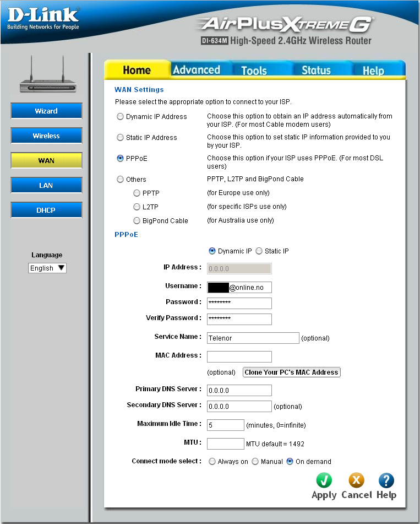
Task: Click the PPPoE section heading
Action: (x=126, y=235)
